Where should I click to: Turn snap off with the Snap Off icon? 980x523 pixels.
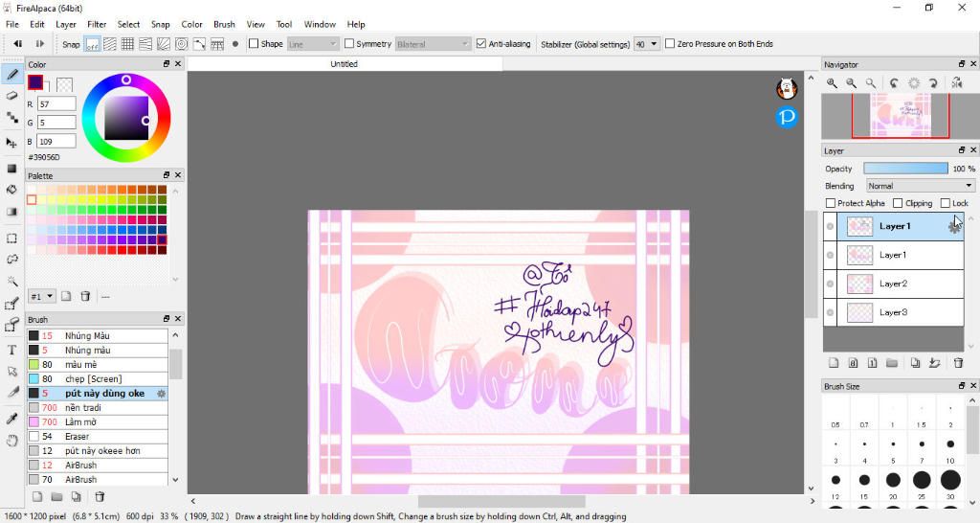point(92,44)
